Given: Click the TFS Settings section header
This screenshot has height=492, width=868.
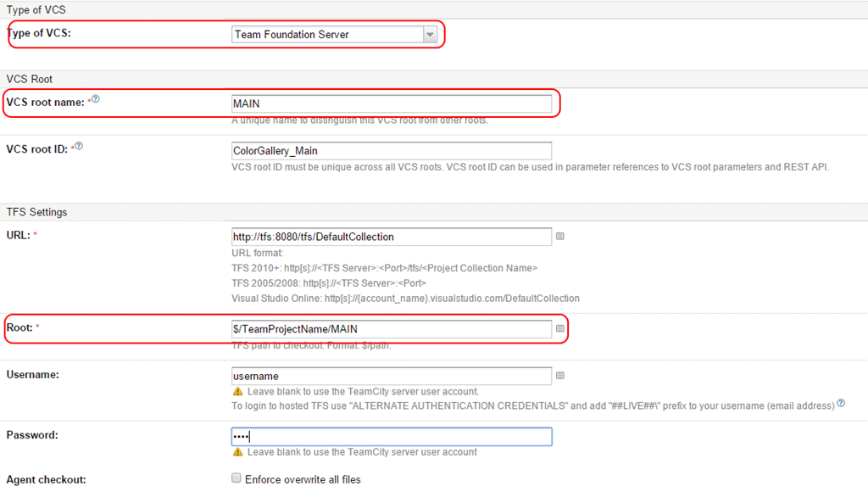Looking at the screenshot, I should [36, 212].
